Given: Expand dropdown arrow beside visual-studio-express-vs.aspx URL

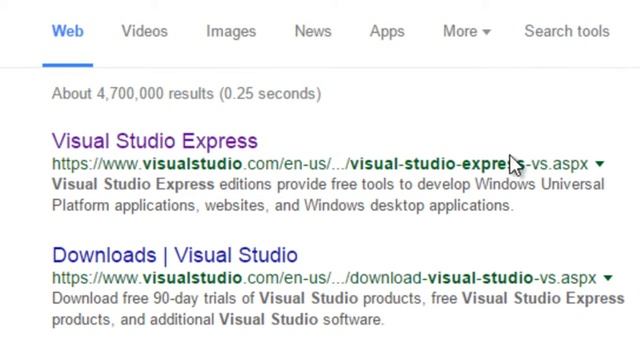Looking at the screenshot, I should point(600,164).
